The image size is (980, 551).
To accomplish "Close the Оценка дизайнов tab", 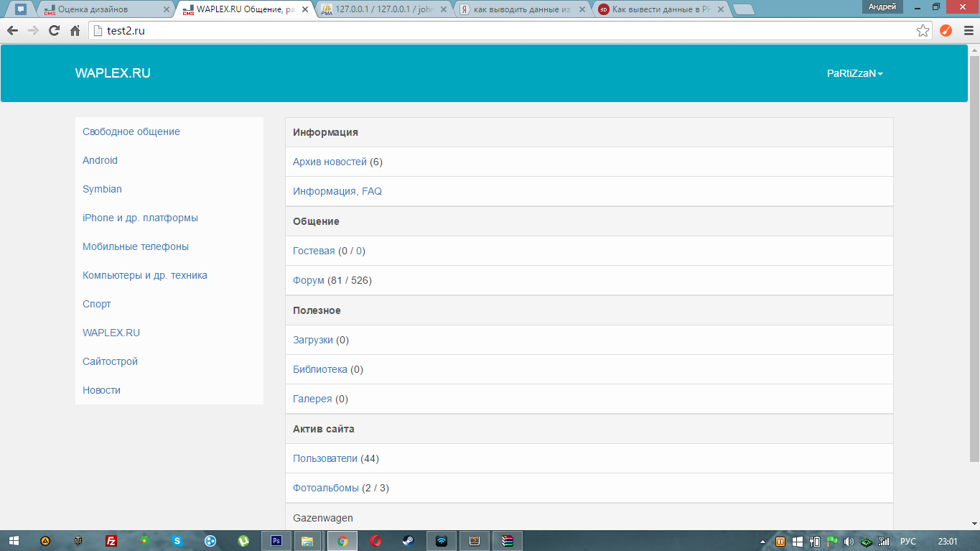I will click(x=167, y=9).
